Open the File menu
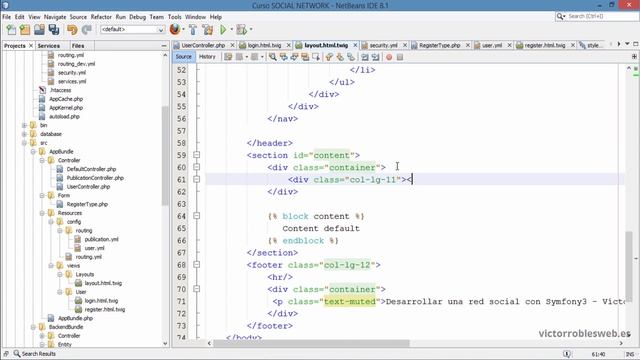640x360 pixels. tap(7, 17)
